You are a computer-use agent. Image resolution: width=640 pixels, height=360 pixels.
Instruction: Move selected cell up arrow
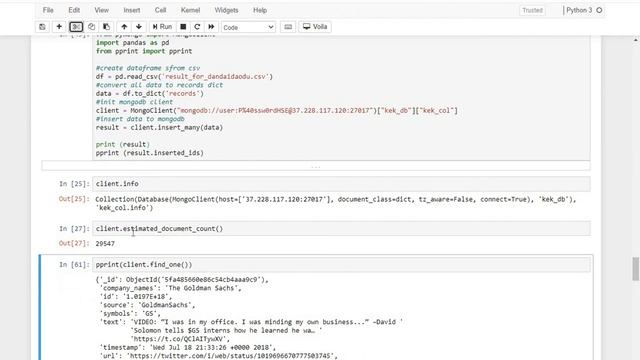click(124, 27)
